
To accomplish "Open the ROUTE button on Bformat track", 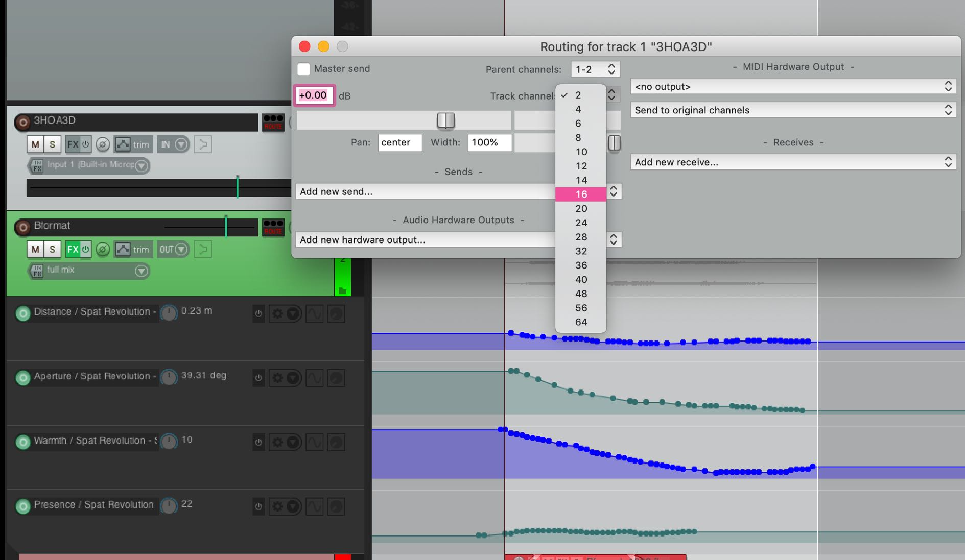I will coord(273,227).
